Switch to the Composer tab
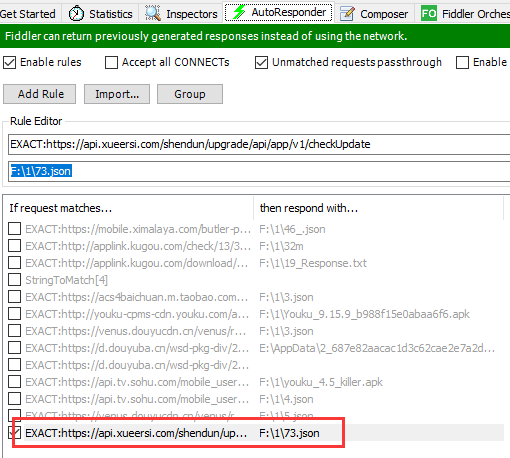This screenshot has width=510, height=458. coord(374,14)
